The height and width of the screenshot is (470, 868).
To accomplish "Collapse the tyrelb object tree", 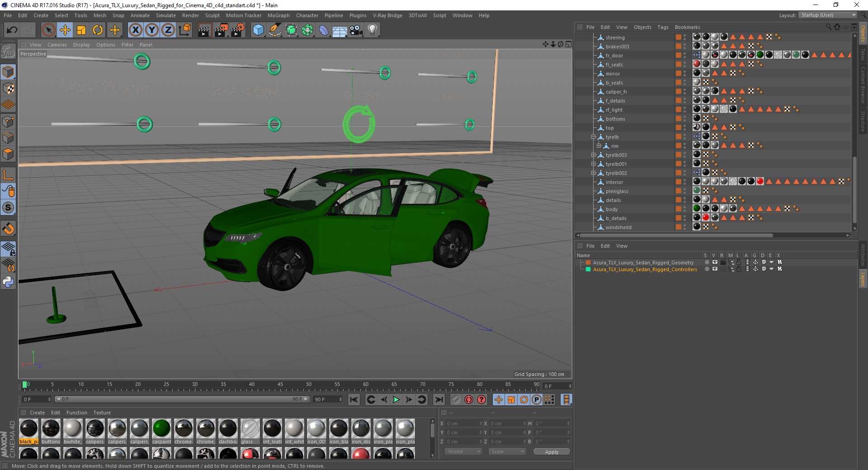I will click(x=593, y=137).
